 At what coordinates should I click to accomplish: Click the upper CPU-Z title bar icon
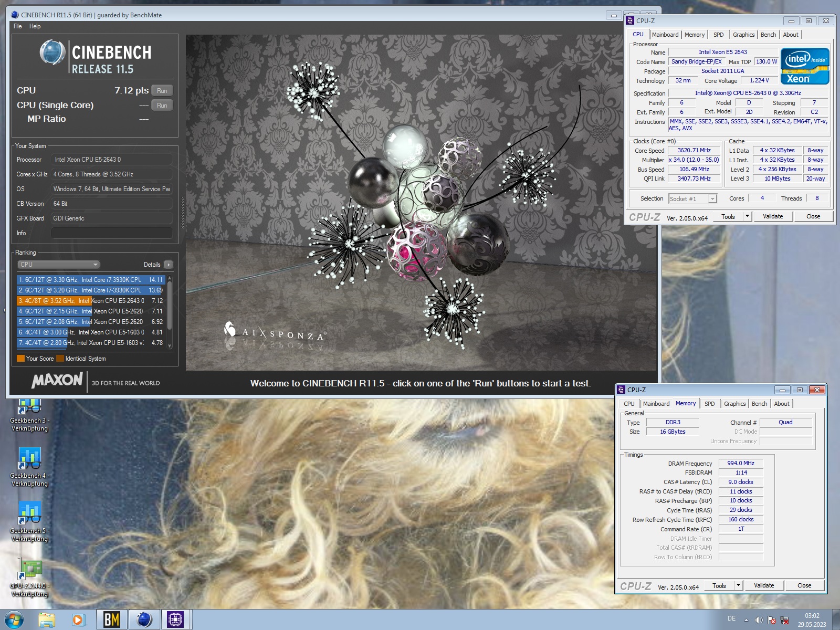point(631,20)
